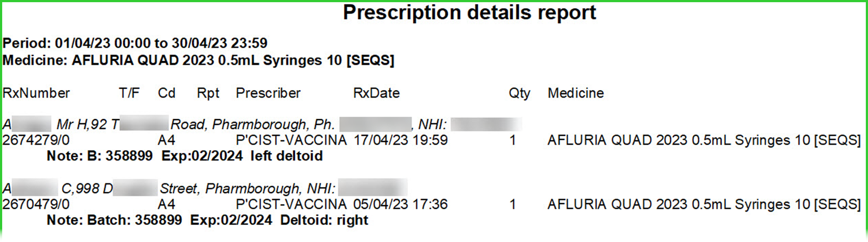Image resolution: width=868 pixels, height=242 pixels.
Task: Click the T/F column header
Action: coord(129,93)
